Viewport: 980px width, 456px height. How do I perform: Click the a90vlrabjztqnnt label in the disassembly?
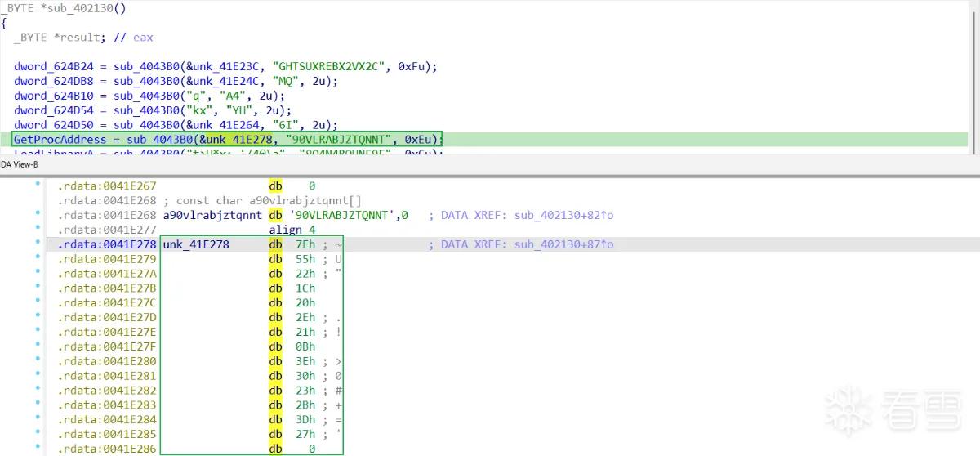click(x=212, y=215)
